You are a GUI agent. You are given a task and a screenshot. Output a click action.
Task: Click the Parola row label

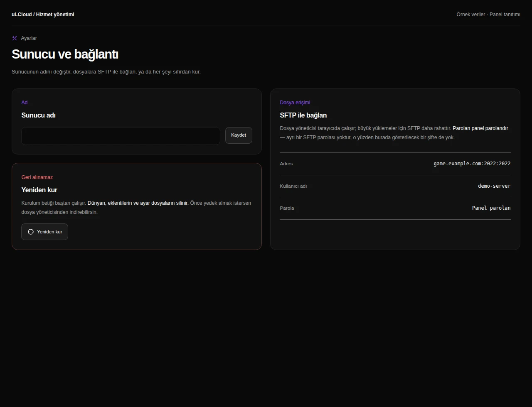pos(287,208)
